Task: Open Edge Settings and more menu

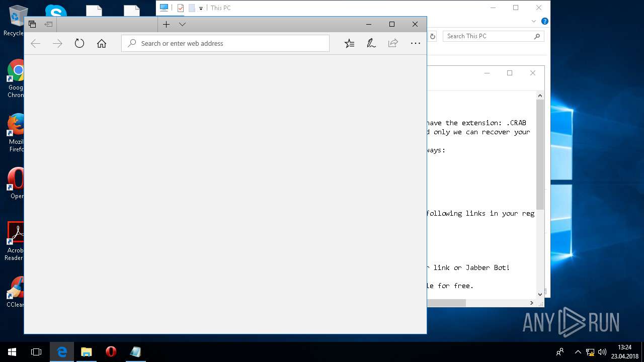Action: click(415, 43)
